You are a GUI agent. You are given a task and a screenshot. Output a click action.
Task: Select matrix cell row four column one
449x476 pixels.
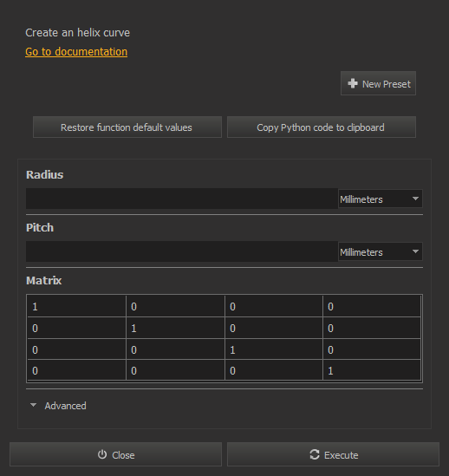point(76,370)
